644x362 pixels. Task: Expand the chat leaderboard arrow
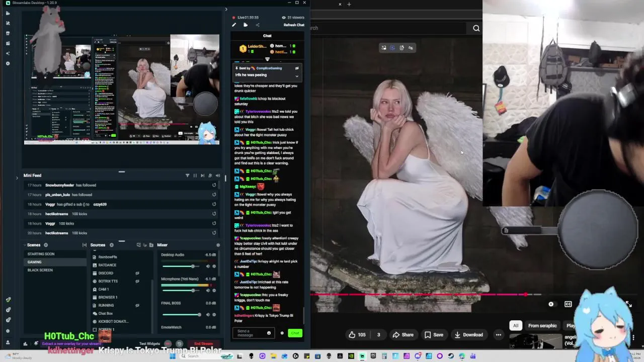[267, 60]
